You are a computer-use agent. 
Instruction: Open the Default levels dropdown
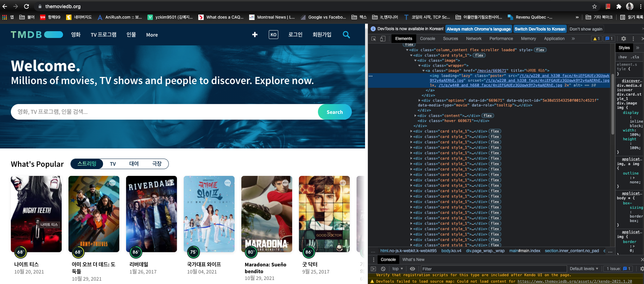584,269
